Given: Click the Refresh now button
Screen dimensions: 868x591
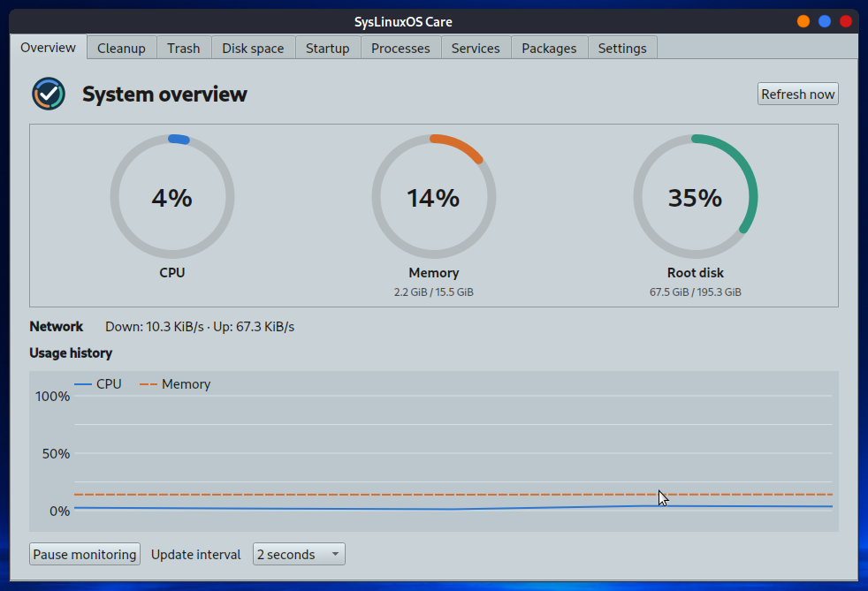Looking at the screenshot, I should click(x=797, y=94).
